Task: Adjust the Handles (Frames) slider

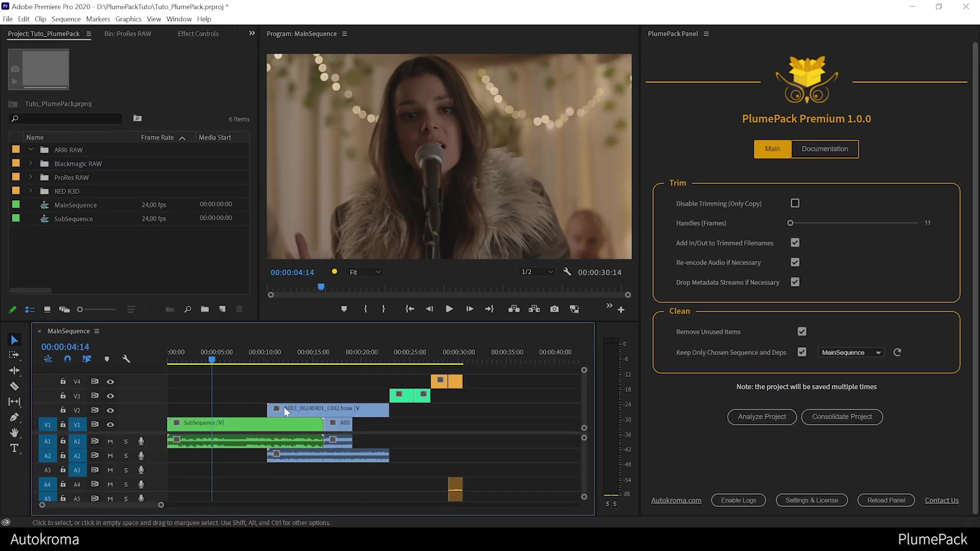Action: pos(790,223)
